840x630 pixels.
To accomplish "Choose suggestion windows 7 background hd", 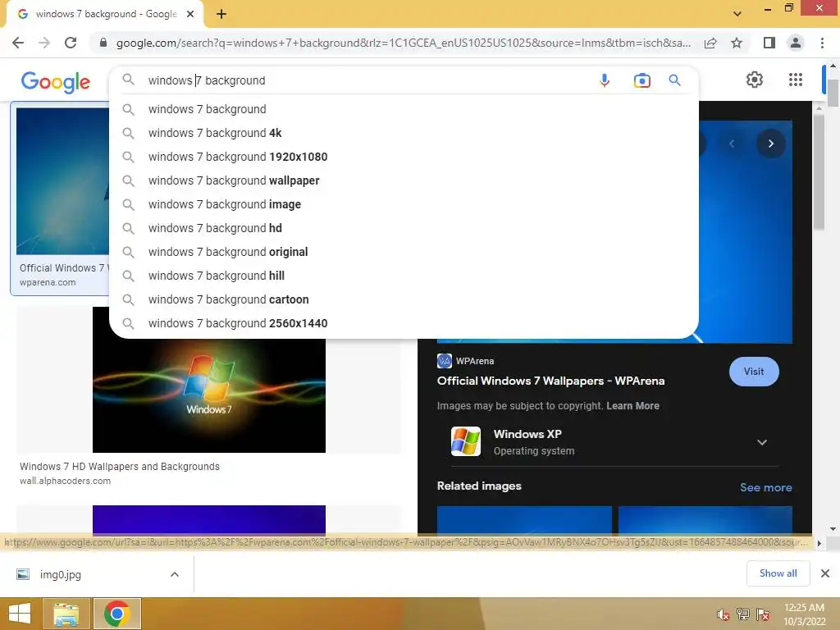I will (x=404, y=228).
